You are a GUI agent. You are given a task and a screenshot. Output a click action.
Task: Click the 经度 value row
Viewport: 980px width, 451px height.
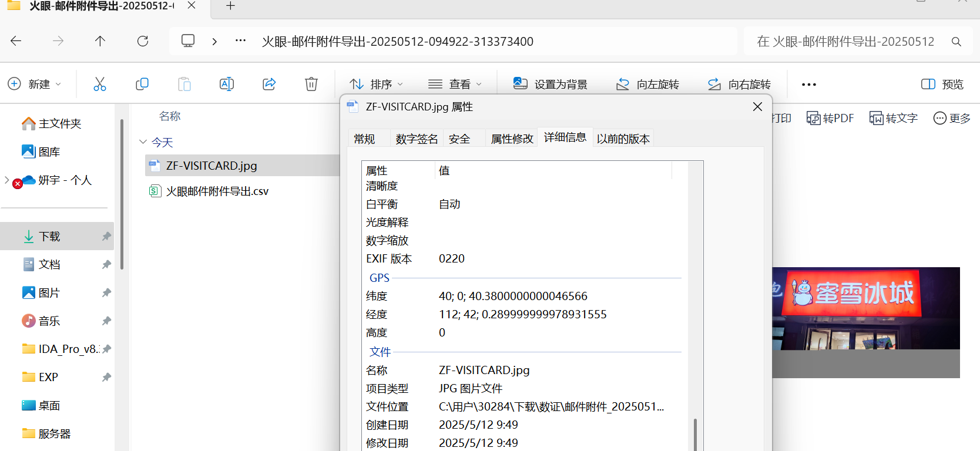tap(522, 314)
